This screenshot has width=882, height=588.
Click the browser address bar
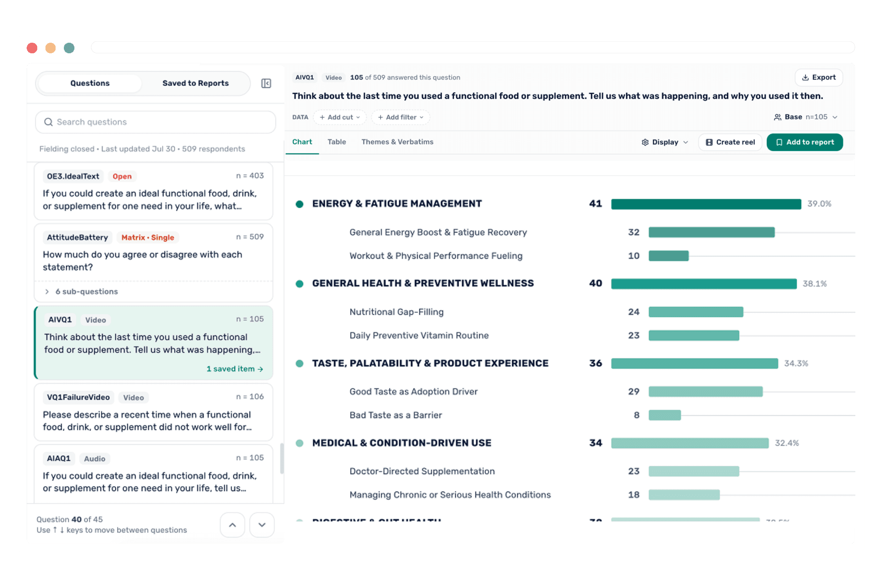(473, 47)
